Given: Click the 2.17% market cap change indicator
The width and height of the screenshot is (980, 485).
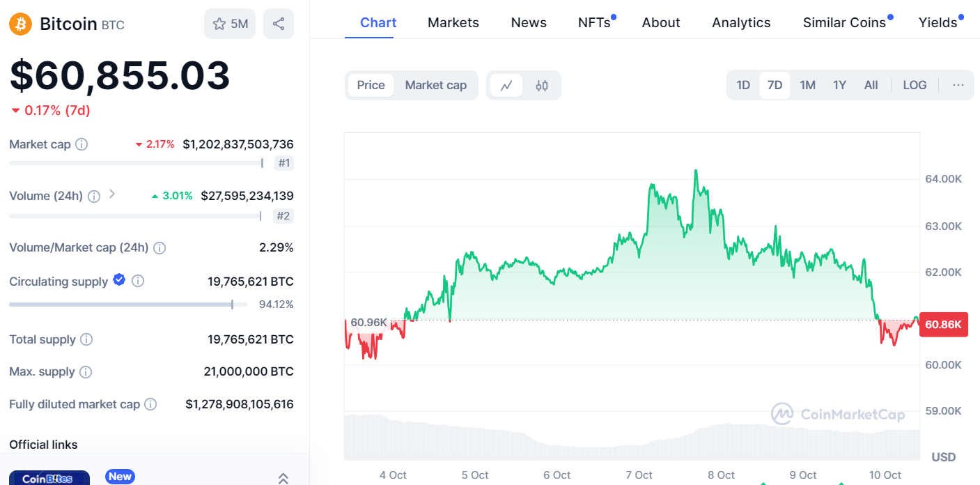Looking at the screenshot, I should 155,144.
